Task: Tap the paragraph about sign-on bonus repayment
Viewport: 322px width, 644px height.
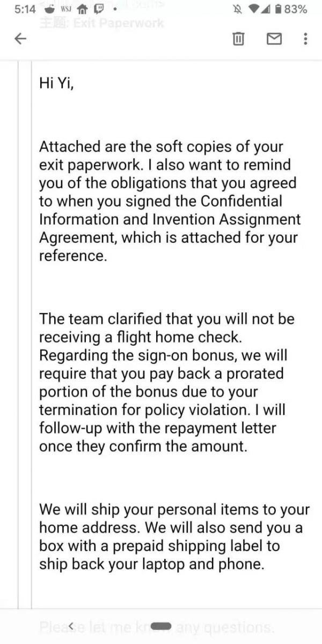Action: [166, 382]
